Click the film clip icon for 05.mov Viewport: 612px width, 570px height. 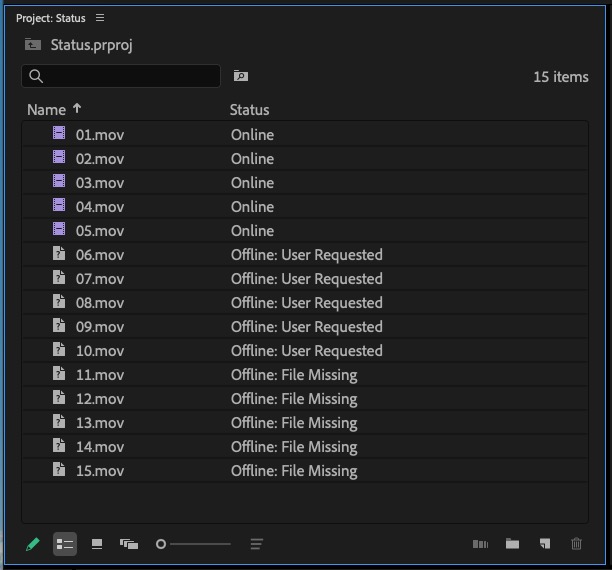(x=59, y=229)
